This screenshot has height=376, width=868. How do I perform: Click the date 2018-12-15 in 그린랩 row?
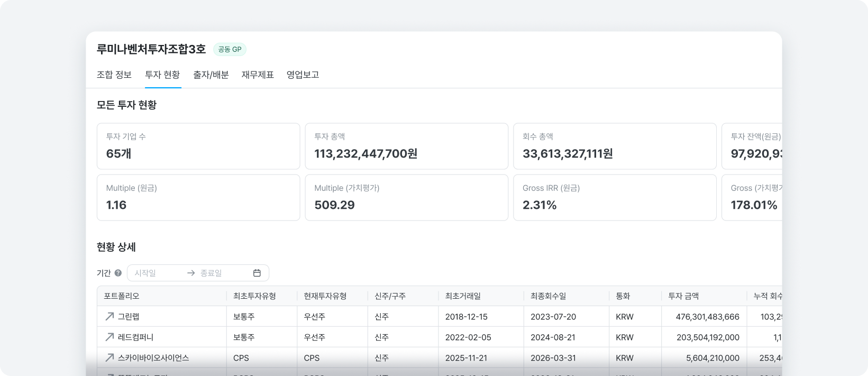467,317
